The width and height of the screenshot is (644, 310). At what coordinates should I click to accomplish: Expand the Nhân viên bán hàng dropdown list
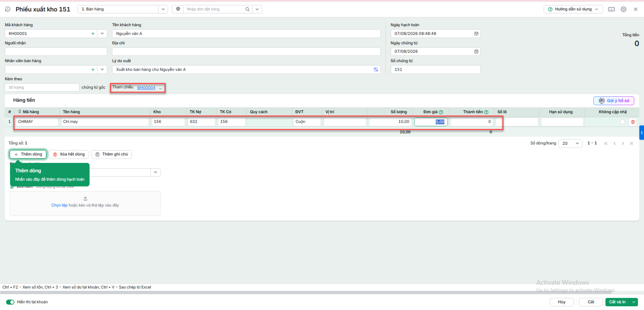click(x=102, y=69)
